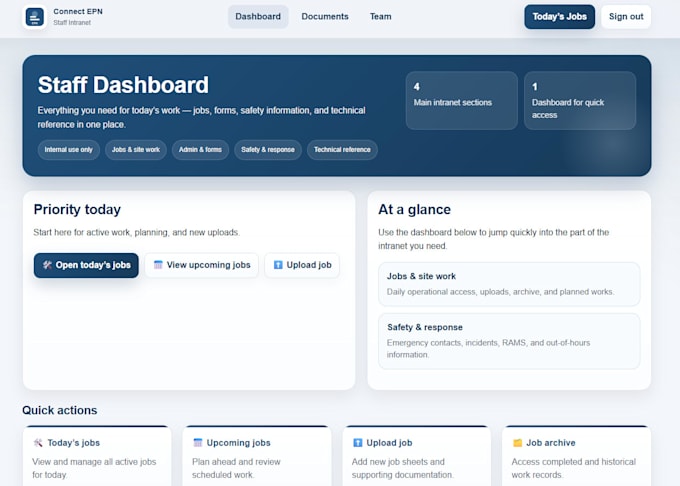
Task: Click 'View and manage all active jobs' text
Action: coord(94,468)
